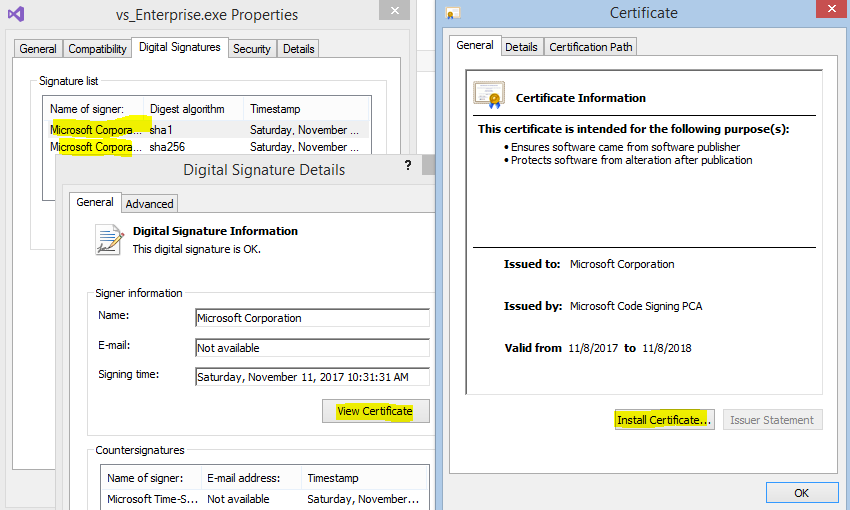Click the View Certificate button
850x510 pixels.
tap(375, 411)
